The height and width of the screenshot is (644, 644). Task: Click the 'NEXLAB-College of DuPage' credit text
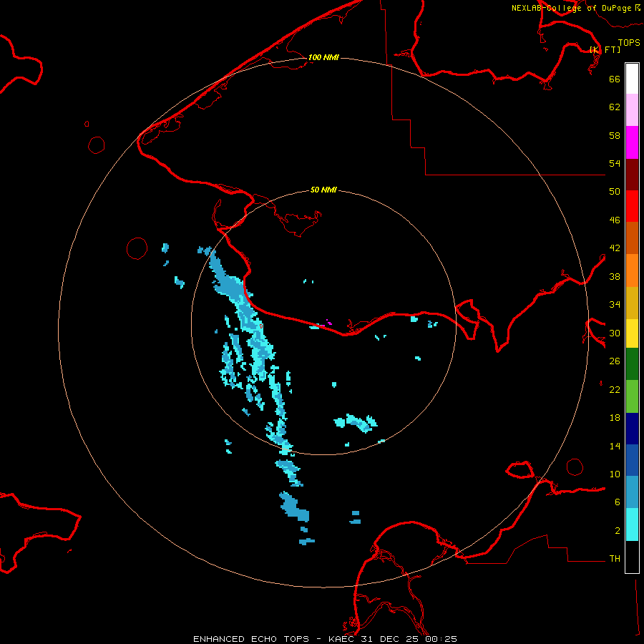click(571, 8)
